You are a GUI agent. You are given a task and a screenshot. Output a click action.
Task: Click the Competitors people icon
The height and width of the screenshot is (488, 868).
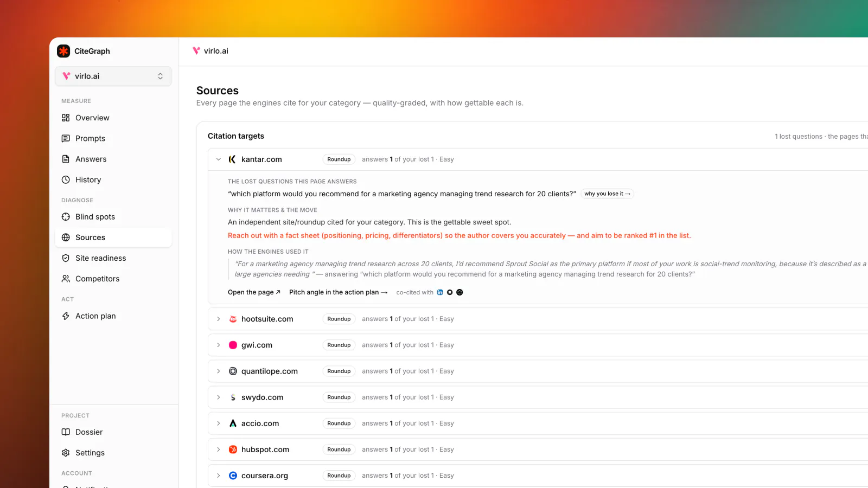pos(66,279)
